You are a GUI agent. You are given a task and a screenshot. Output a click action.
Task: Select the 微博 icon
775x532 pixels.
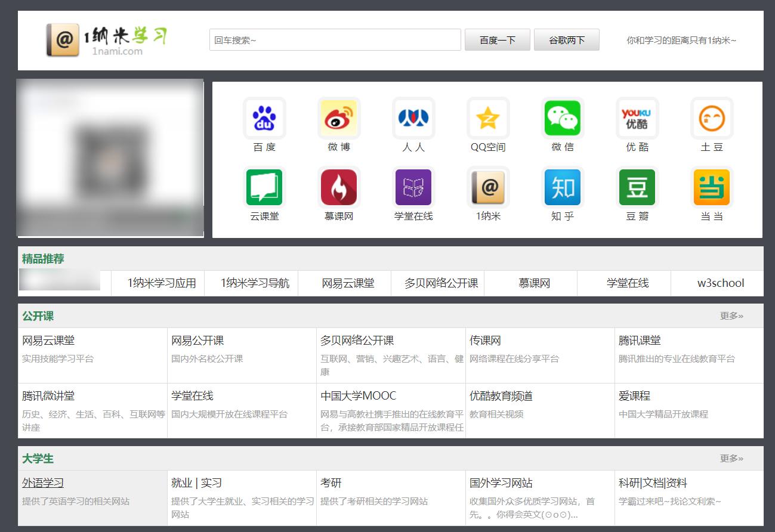(x=339, y=118)
